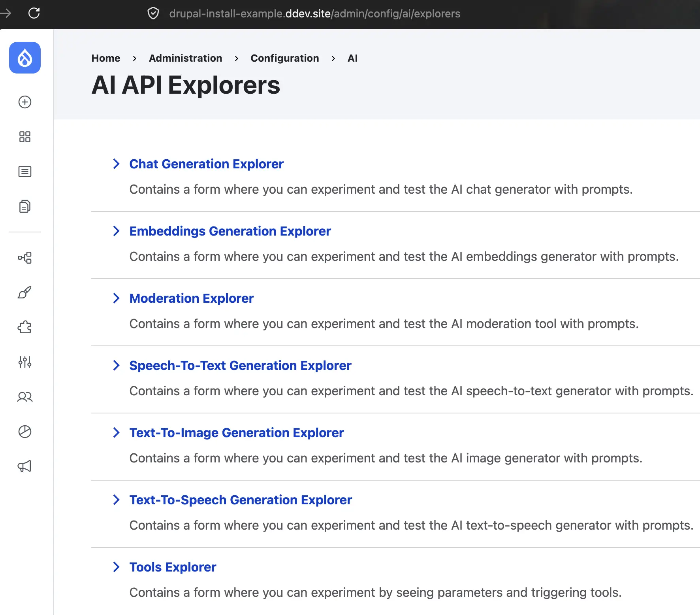The image size is (700, 615).
Task: Expand the Text-To-Image Generation Explorer chevron
Action: coord(116,432)
